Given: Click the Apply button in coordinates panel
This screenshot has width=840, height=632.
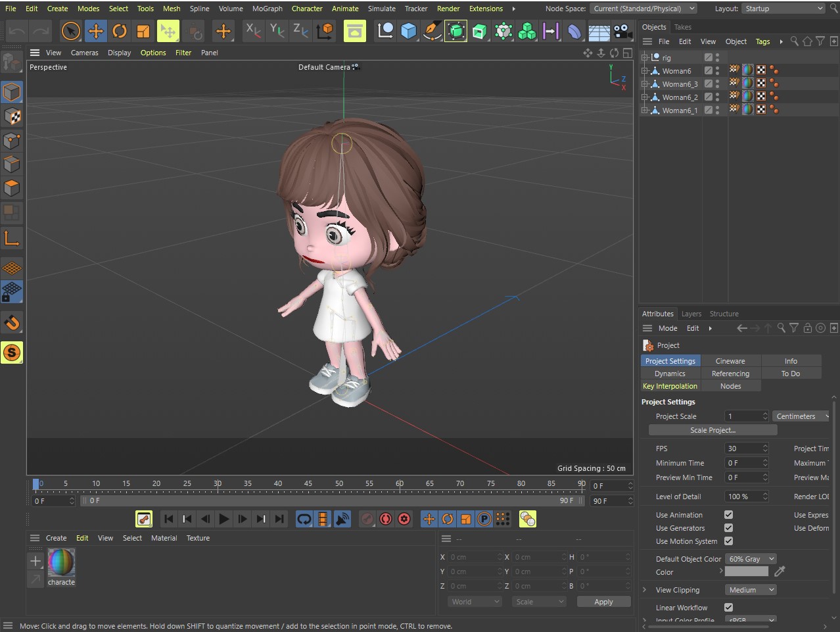Looking at the screenshot, I should click(x=603, y=602).
